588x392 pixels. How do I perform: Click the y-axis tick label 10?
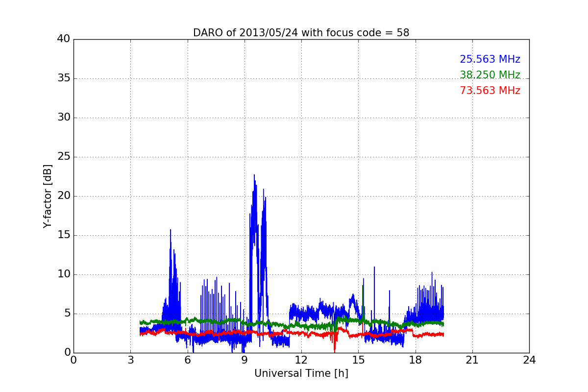pos(64,274)
